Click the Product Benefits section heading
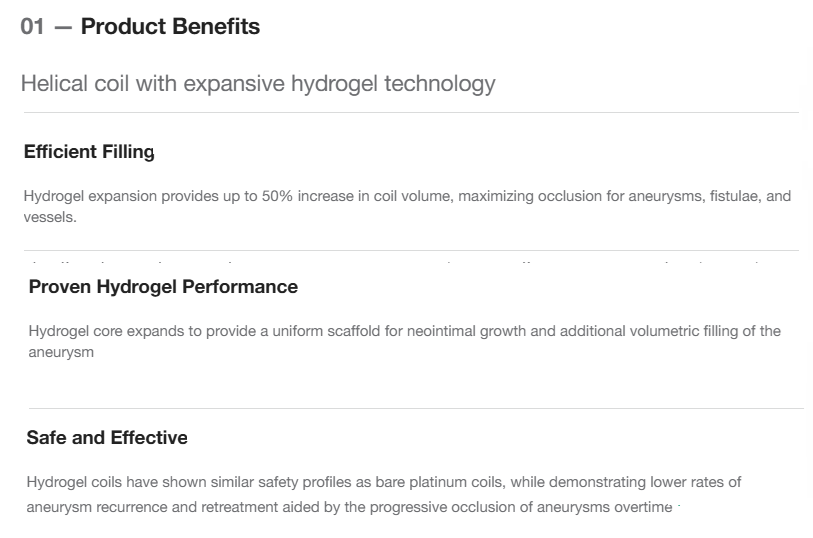Screen dimensions: 813x538 point(170,27)
